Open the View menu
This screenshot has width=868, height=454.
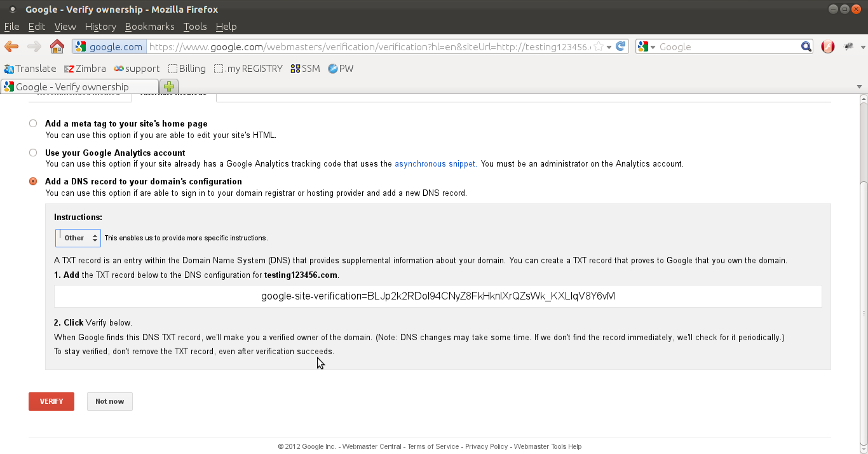pos(65,27)
